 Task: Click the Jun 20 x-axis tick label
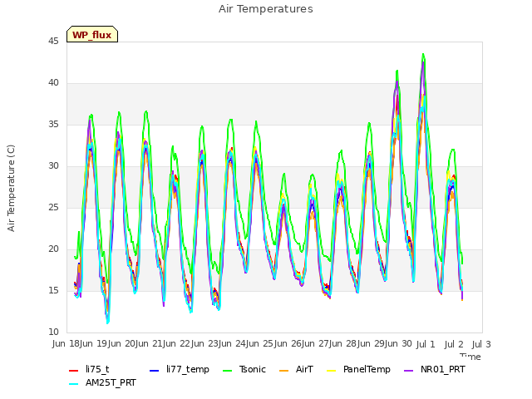tap(136, 344)
